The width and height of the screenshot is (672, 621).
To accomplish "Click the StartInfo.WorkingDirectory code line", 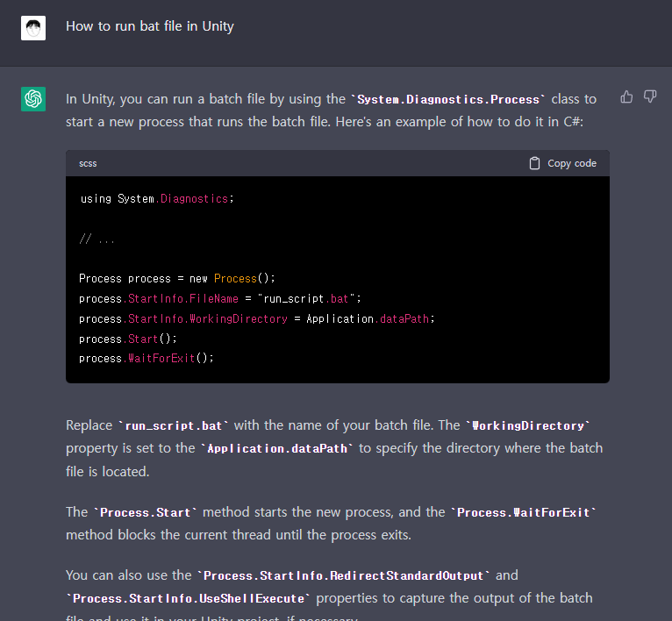I will point(257,319).
